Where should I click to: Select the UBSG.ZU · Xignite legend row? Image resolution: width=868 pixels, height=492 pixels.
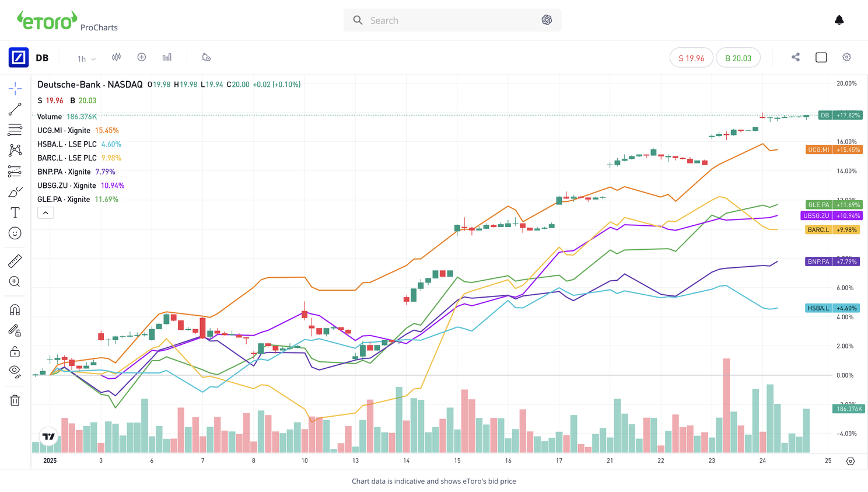(81, 186)
